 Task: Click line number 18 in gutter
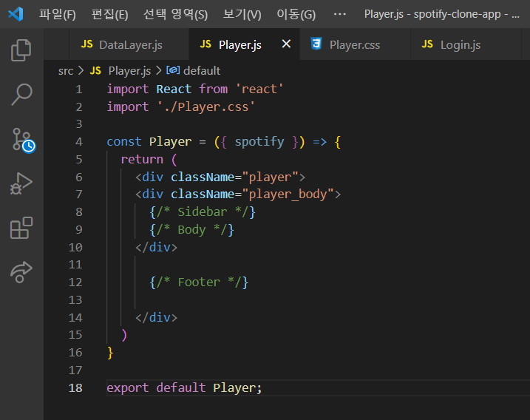(75, 388)
